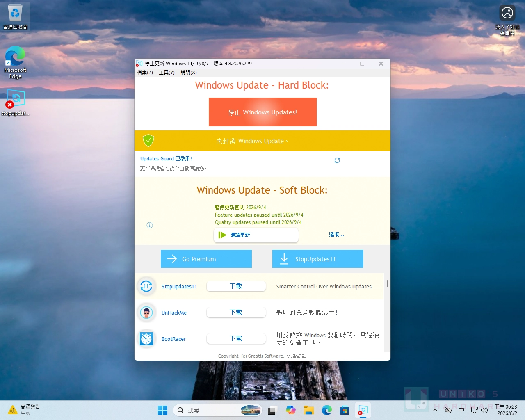
Task: Show hidden system tray icons
Action: pos(435,410)
